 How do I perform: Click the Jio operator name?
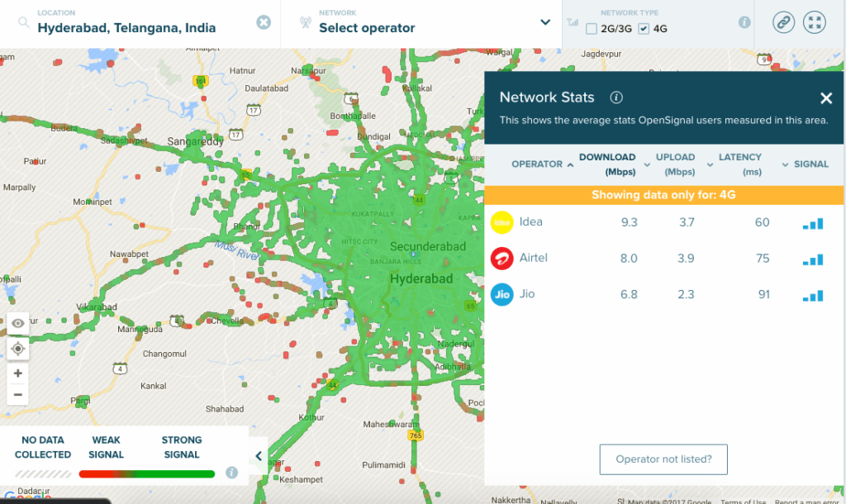click(x=526, y=294)
